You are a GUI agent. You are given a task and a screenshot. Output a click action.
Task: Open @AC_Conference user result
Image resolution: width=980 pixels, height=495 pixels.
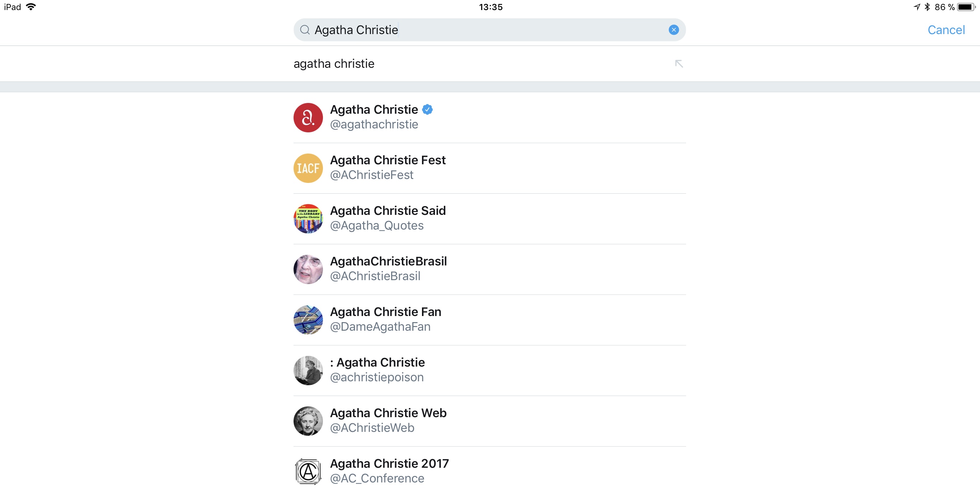(489, 471)
